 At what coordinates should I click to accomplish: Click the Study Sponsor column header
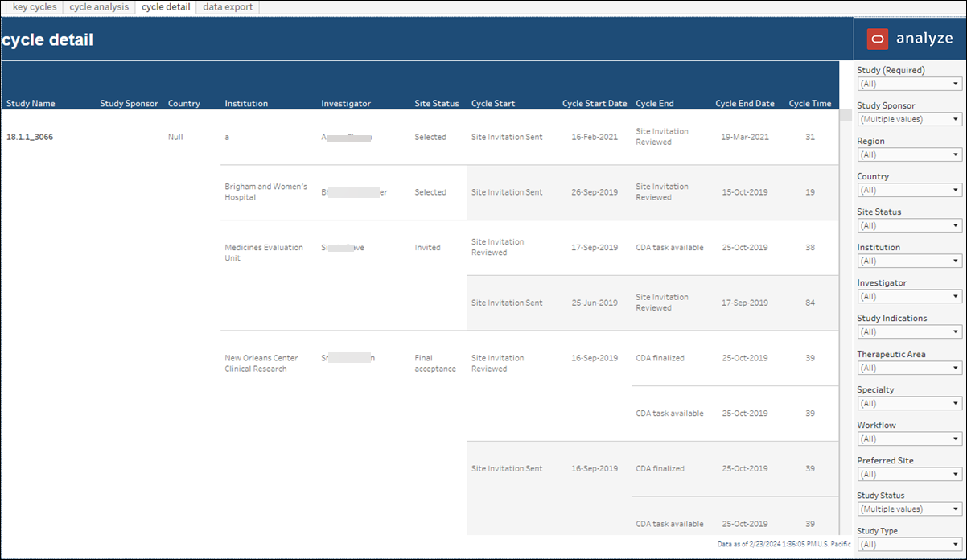tap(129, 103)
